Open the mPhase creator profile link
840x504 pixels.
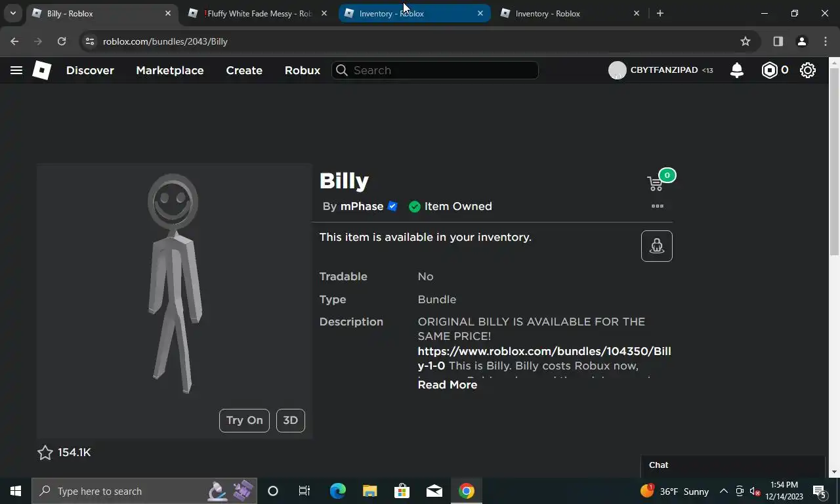[x=362, y=206]
